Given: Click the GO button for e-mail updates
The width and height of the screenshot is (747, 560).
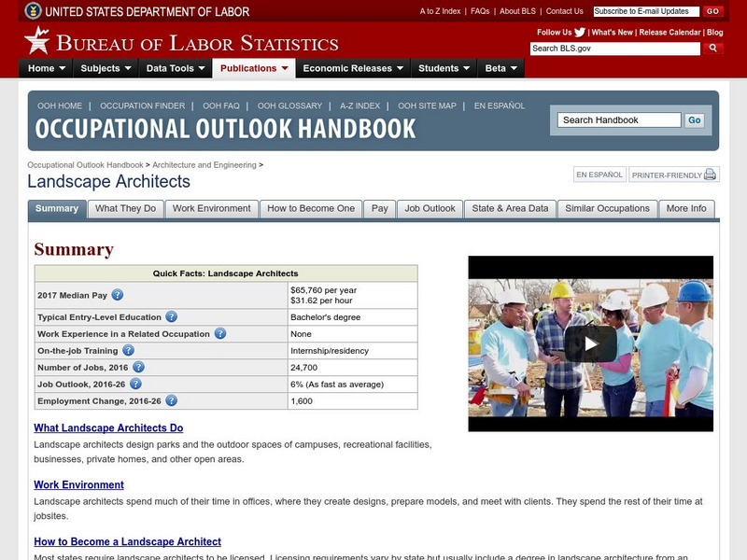Looking at the screenshot, I should click(712, 11).
